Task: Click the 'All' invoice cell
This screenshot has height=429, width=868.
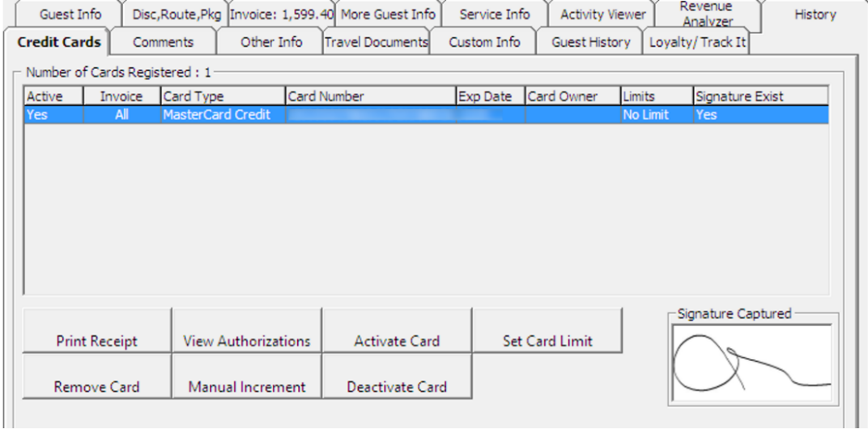Action: pos(121,115)
